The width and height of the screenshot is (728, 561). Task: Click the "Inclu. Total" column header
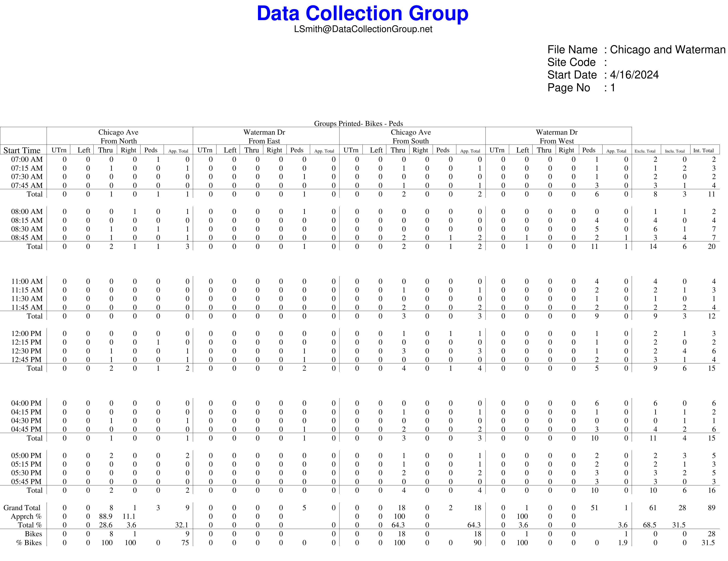[x=675, y=151]
